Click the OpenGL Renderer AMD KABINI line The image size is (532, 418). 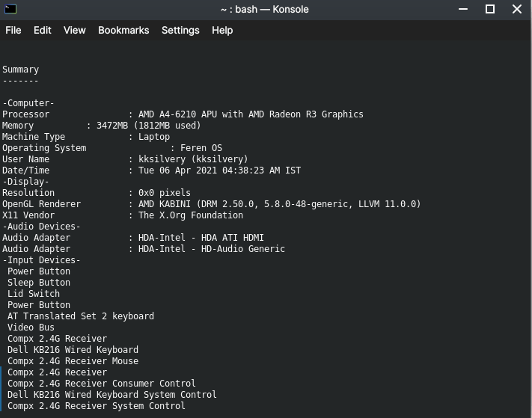coord(212,203)
